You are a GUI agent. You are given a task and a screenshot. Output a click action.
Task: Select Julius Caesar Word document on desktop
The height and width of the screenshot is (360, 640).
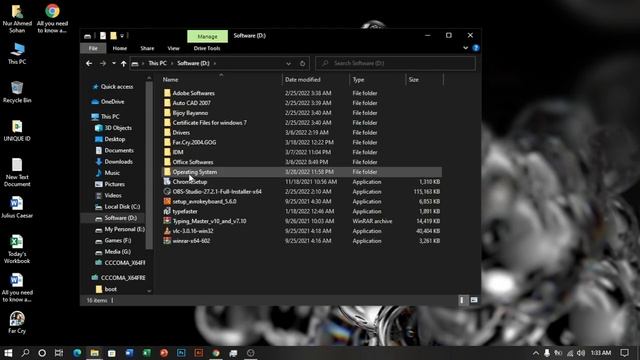pos(17,207)
